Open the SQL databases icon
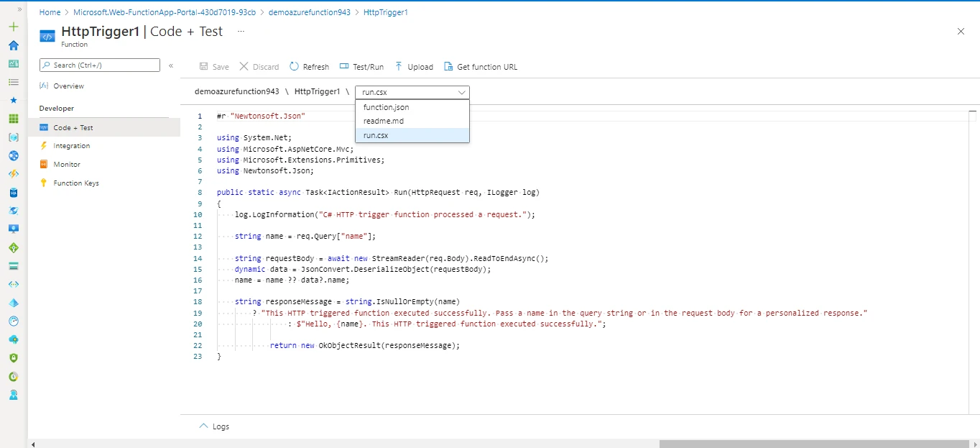The image size is (980, 448). pyautogui.click(x=13, y=193)
